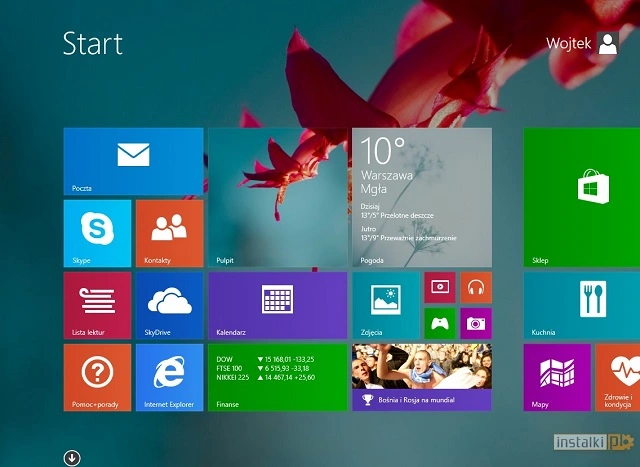
Task: Open the Zdrowie i kondycja health tile
Action: pos(618,378)
